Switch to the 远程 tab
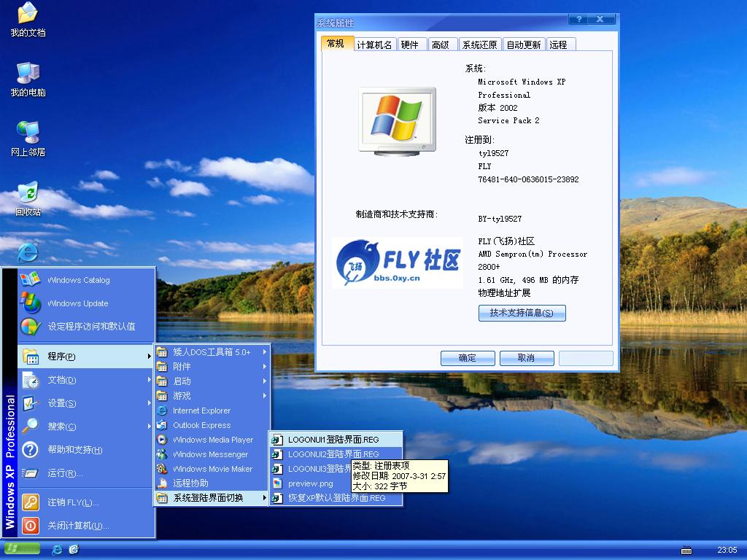This screenshot has width=747, height=560. click(560, 44)
